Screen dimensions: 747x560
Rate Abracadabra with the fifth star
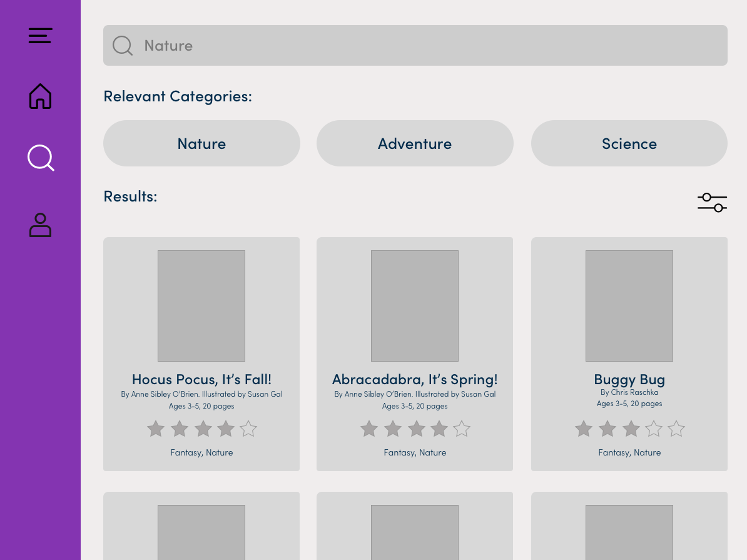462,429
